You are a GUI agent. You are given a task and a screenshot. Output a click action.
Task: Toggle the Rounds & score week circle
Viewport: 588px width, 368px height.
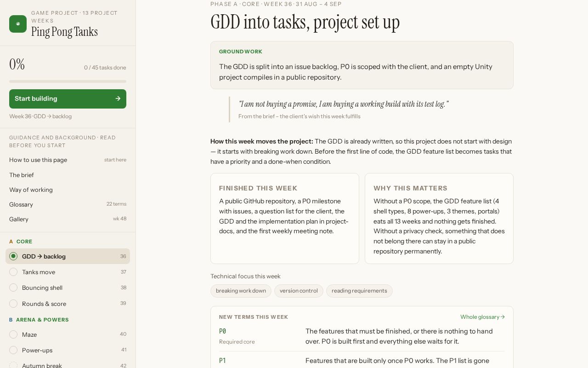click(x=13, y=304)
